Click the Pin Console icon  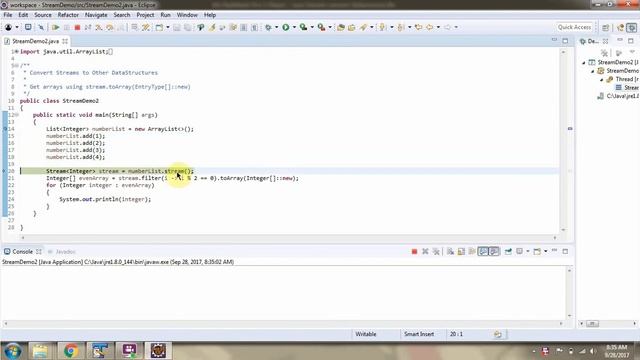[508, 251]
